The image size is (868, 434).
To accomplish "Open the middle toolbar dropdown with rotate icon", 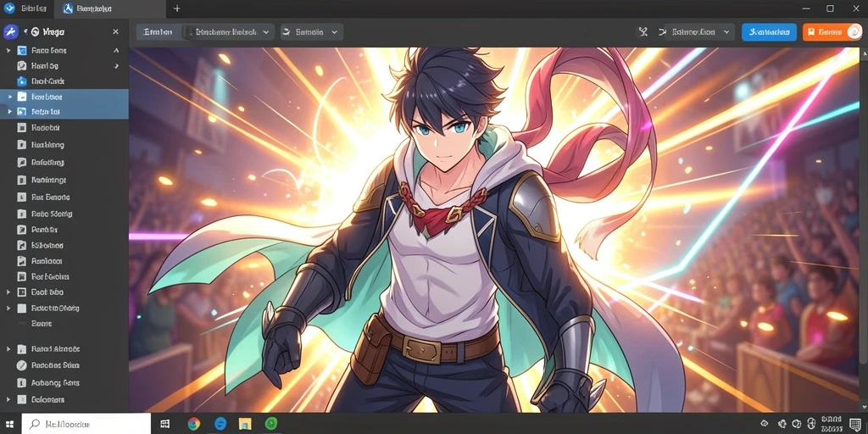I will tap(312, 32).
